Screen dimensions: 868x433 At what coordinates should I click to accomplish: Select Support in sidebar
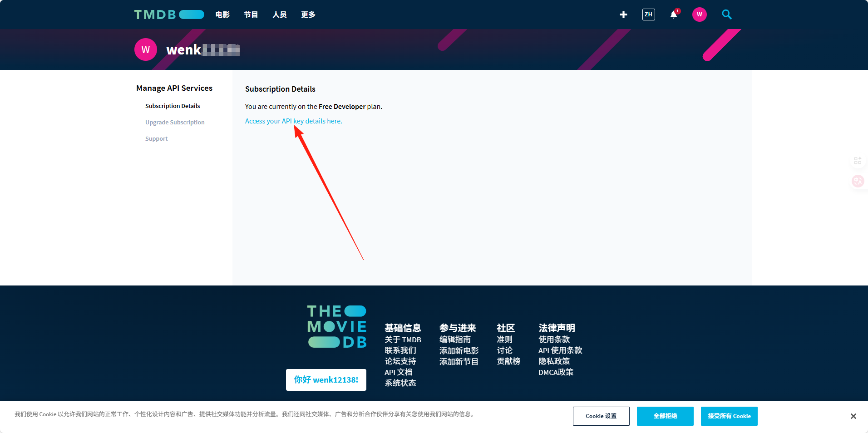point(156,138)
